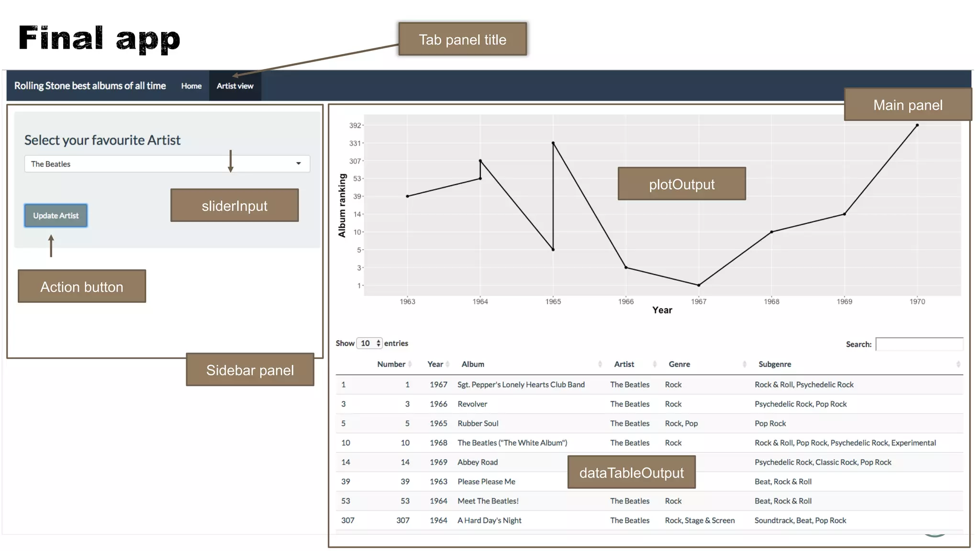The width and height of the screenshot is (980, 551).
Task: Select the Abbey Road album cell
Action: [478, 463]
